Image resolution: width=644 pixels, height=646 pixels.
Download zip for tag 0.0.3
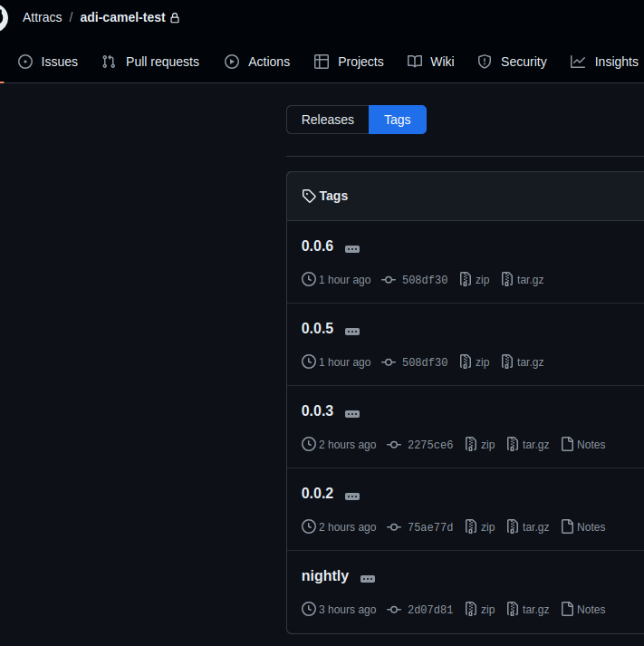coord(480,445)
